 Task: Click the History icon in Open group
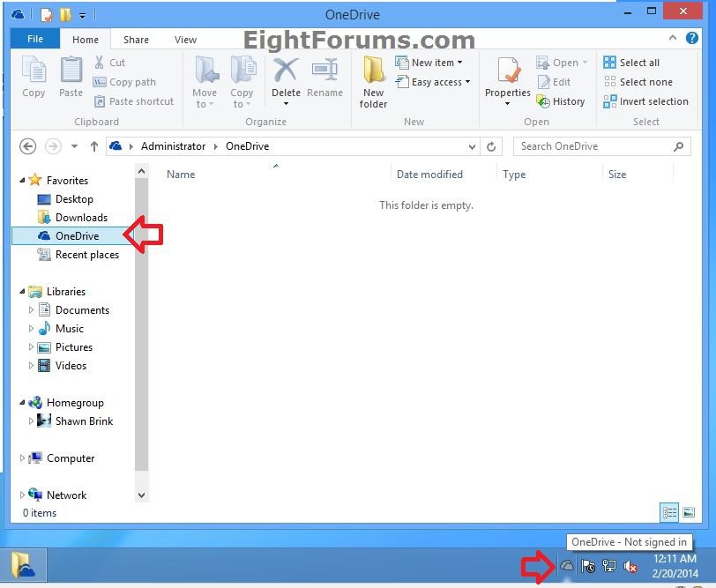tap(562, 101)
